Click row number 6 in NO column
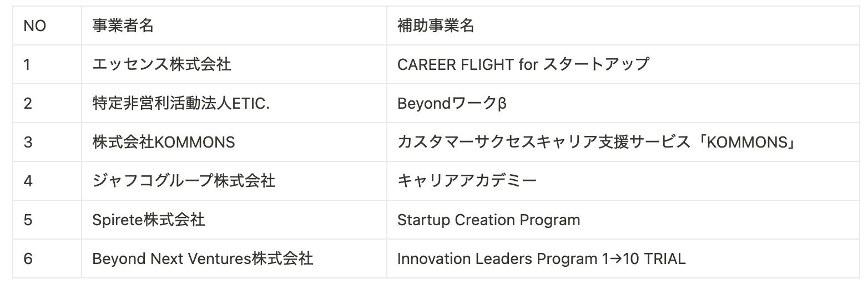The height and width of the screenshot is (289, 868). tap(28, 258)
